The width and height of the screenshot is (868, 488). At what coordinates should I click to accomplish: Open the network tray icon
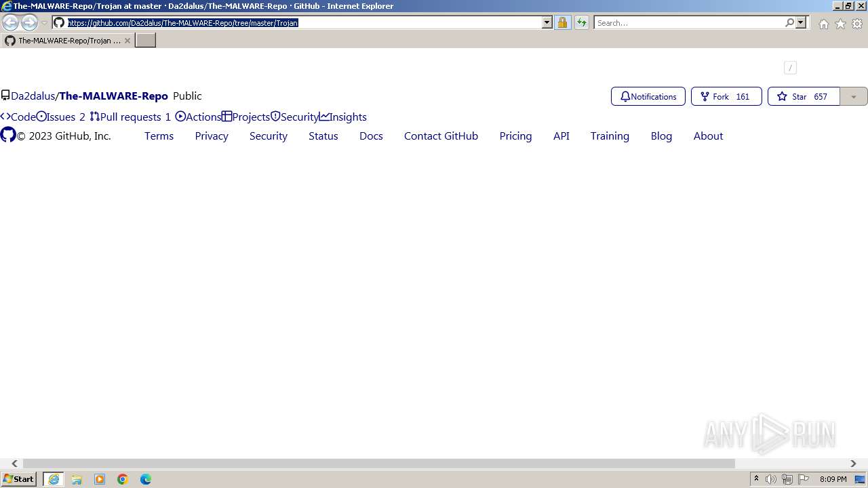click(787, 479)
